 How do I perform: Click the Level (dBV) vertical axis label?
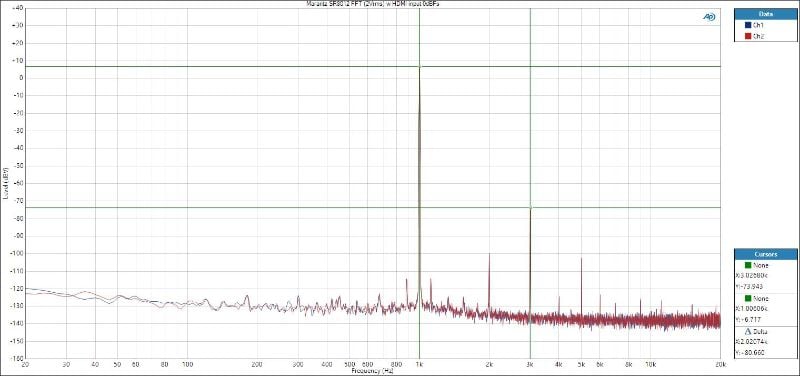pyautogui.click(x=5, y=183)
